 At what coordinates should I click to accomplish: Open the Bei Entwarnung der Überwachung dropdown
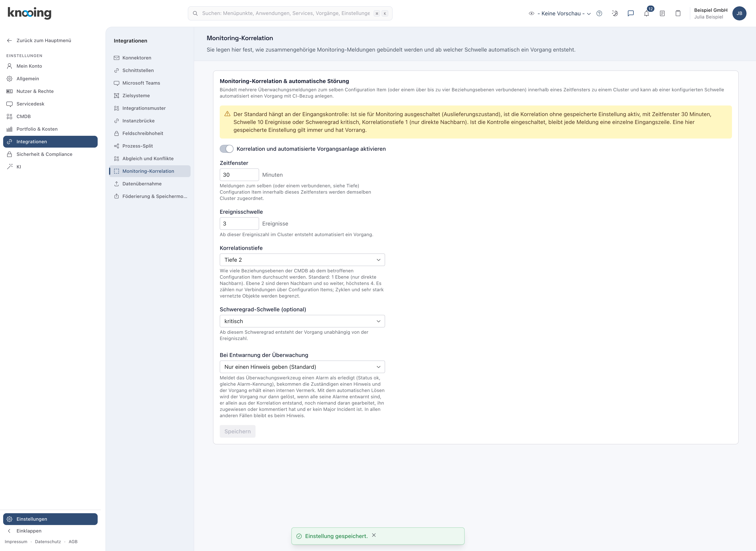(x=302, y=367)
